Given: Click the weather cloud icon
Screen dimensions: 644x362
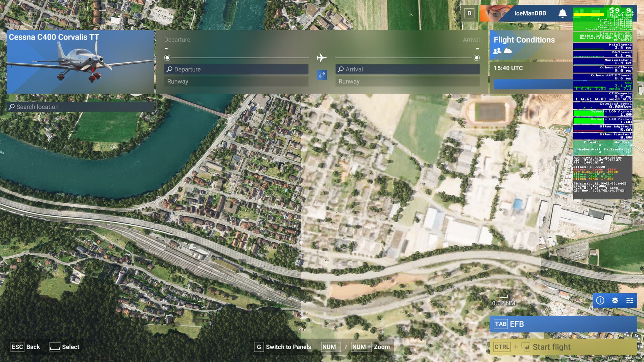Looking at the screenshot, I should [x=508, y=51].
